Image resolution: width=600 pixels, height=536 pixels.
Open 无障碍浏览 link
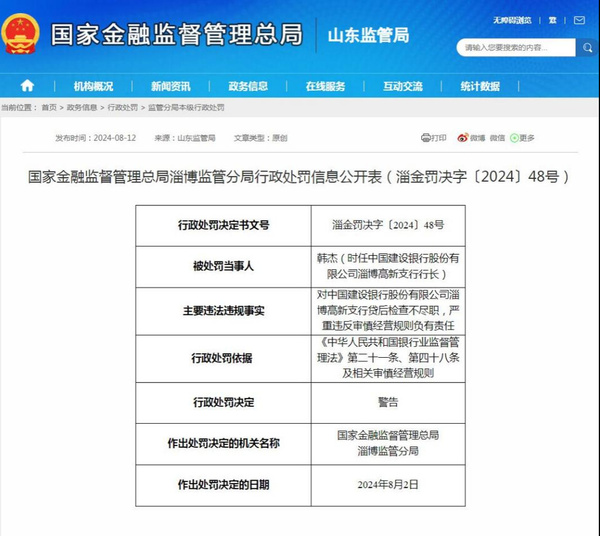click(x=512, y=20)
